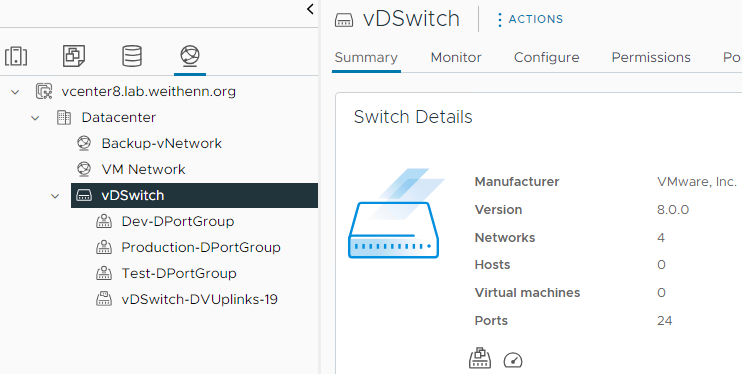Click the VMware, Inc. manufacturer value
This screenshot has height=374, width=742.
click(x=697, y=182)
